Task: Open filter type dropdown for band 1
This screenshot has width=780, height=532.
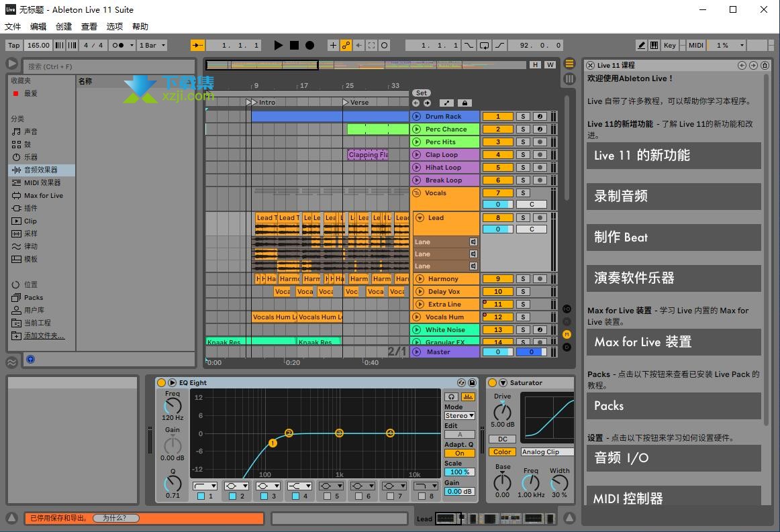Action: coord(205,486)
